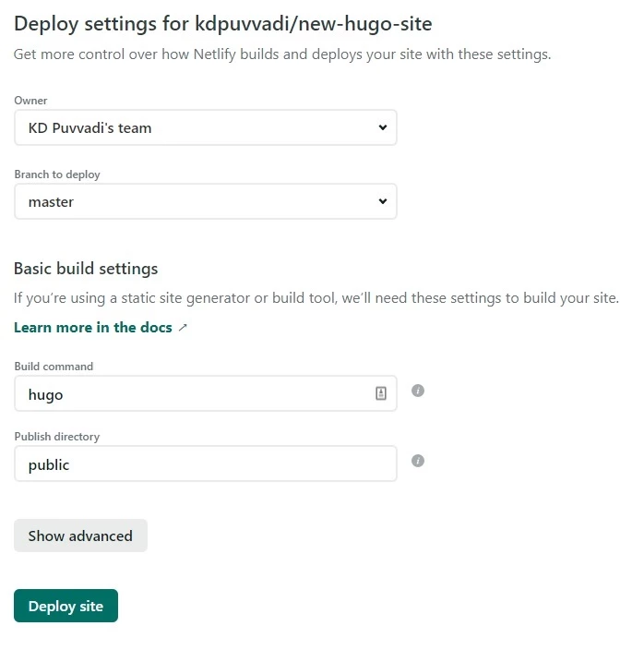
Task: Click the Build command label text
Action: [x=54, y=367]
